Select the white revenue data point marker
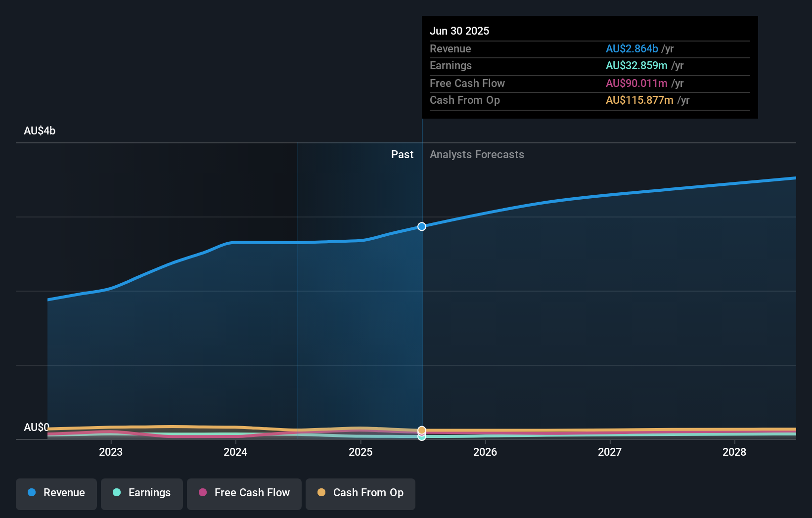This screenshot has width=812, height=518. [x=421, y=226]
